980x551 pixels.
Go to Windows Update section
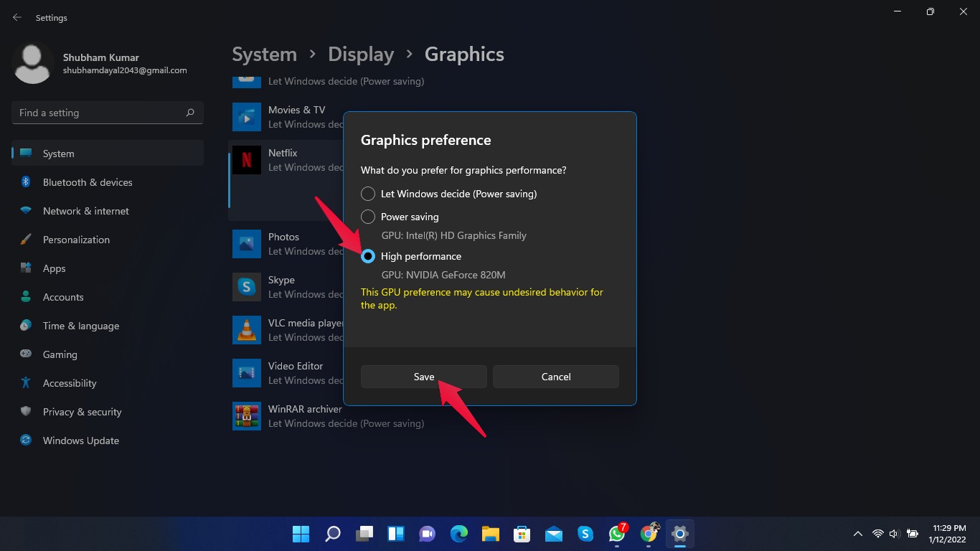pos(80,441)
